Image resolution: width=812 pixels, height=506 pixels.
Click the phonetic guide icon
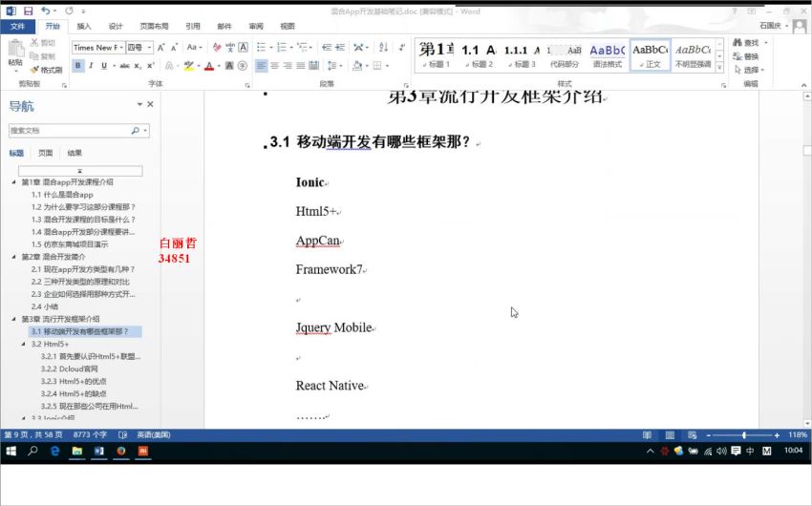tap(230, 48)
